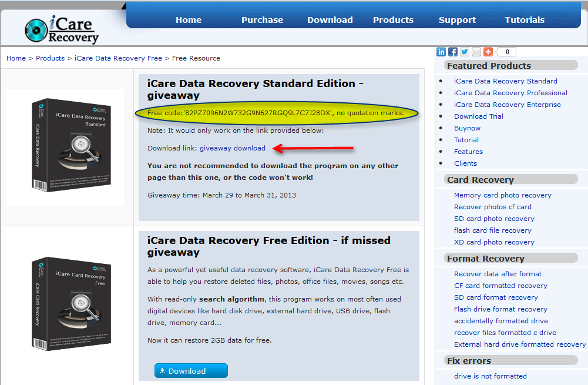Open the Tutorials navigation tab
Viewport: 588px width, 385px height.
pos(525,20)
